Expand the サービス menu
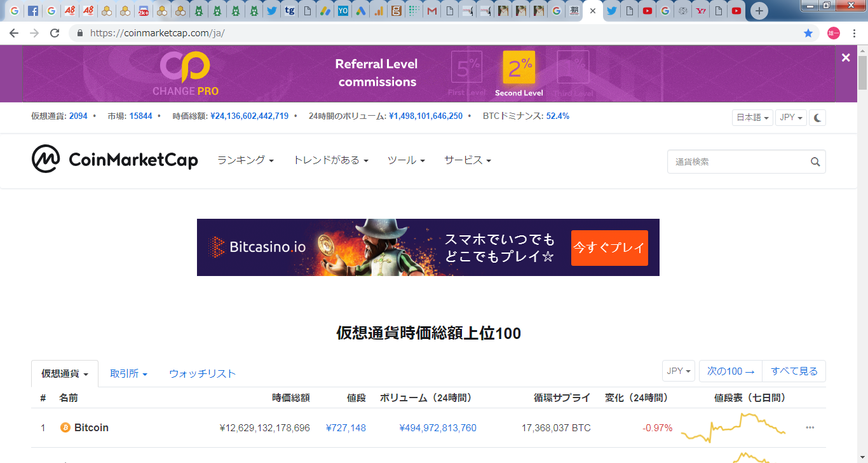This screenshot has height=463, width=868. pyautogui.click(x=468, y=160)
